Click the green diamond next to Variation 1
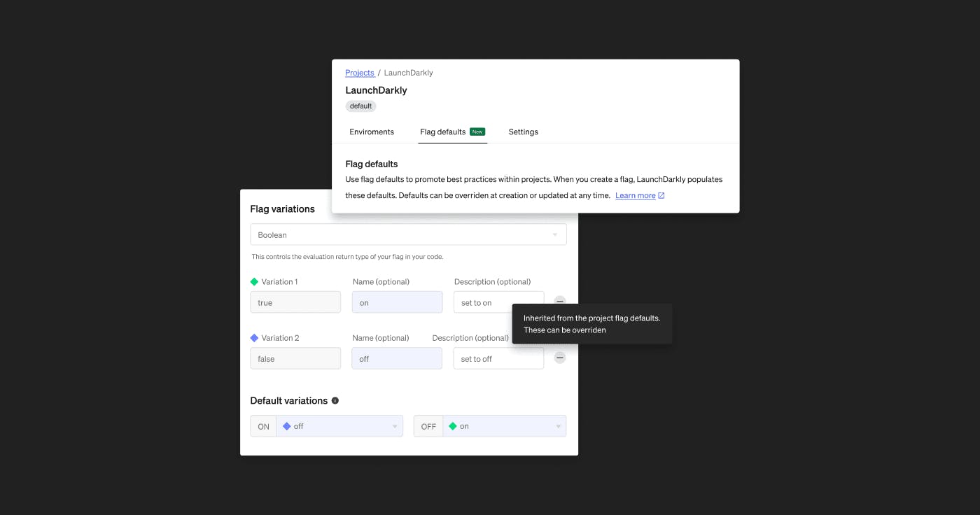 coord(254,282)
